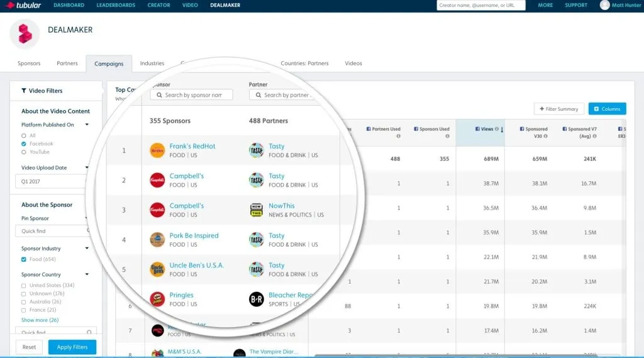Viewport: 644px width, 358px height.
Task: Open LEADERBOARDS in top navigation
Action: click(x=116, y=5)
